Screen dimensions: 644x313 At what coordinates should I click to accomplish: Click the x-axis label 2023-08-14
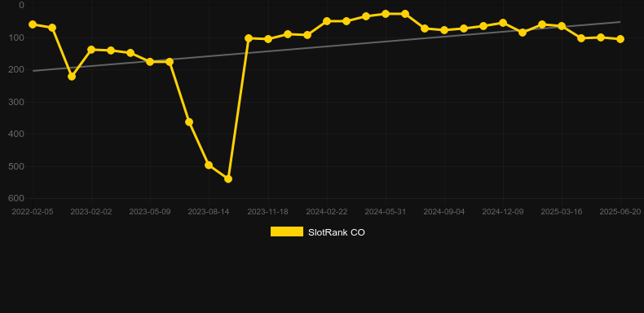[x=209, y=212]
